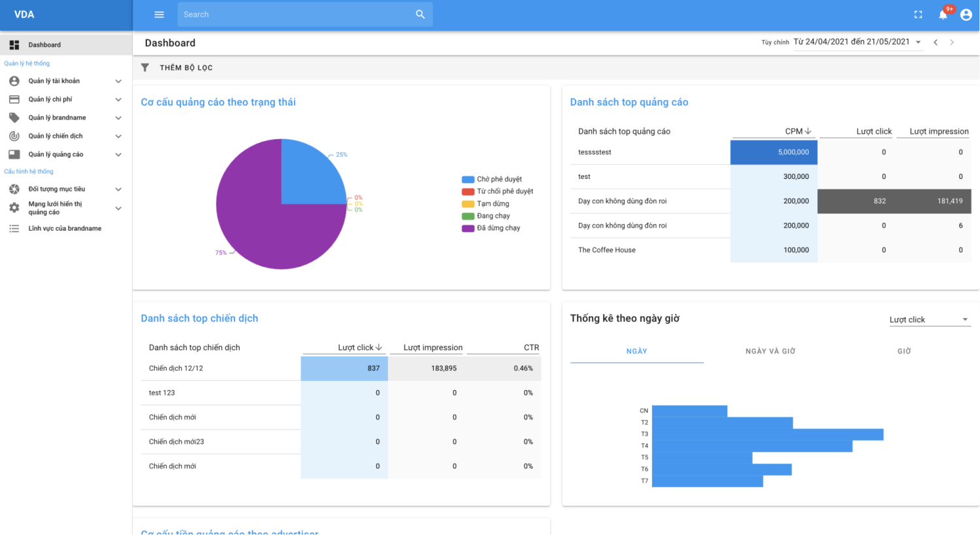Sort by Lượt click in top ads

point(874,131)
